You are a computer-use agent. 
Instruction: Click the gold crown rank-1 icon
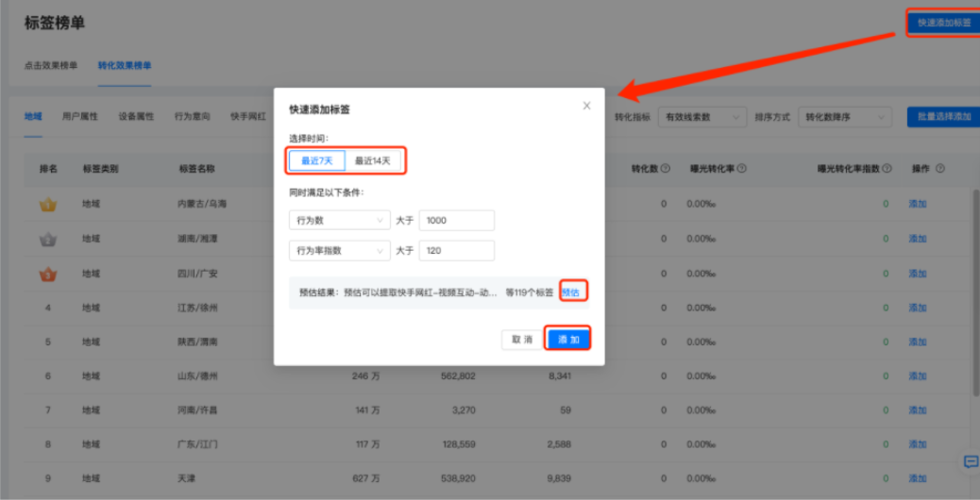tap(48, 204)
